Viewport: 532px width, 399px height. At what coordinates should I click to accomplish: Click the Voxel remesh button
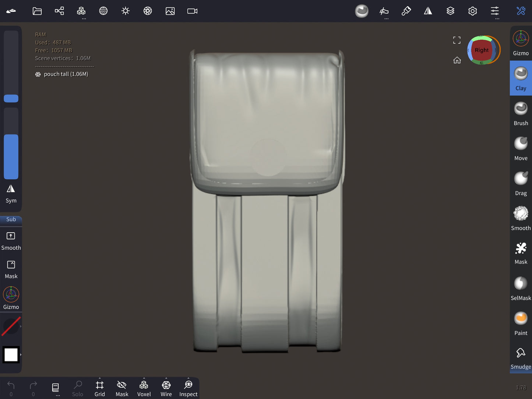tap(144, 388)
